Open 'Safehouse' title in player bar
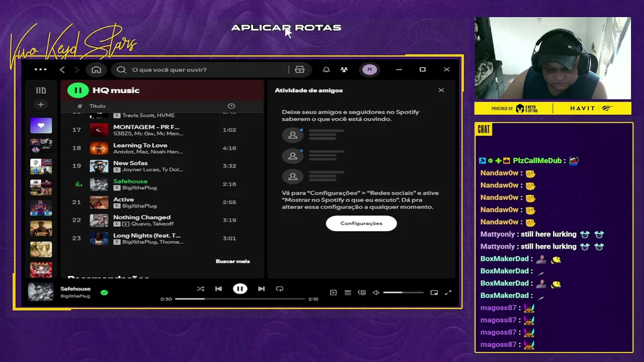Image resolution: width=644 pixels, height=362 pixels. 75,289
